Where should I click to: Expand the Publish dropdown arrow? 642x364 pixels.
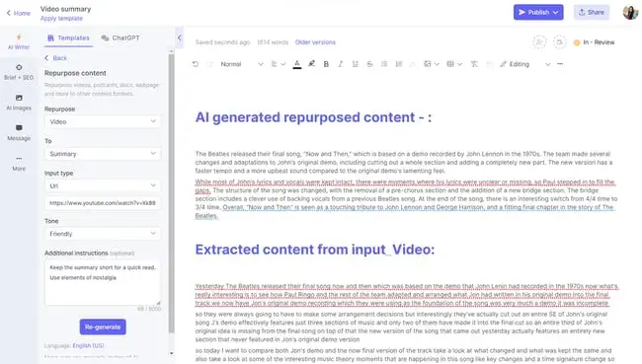(x=556, y=12)
